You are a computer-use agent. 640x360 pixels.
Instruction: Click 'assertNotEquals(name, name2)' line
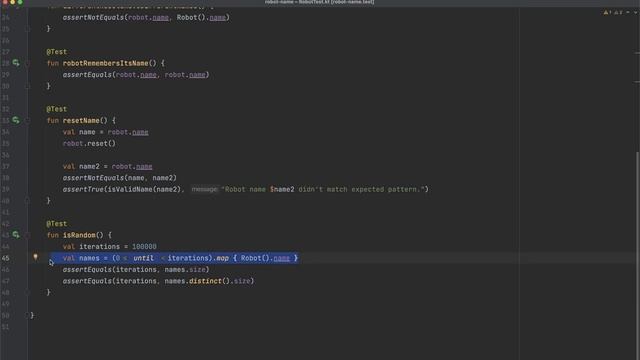point(120,178)
